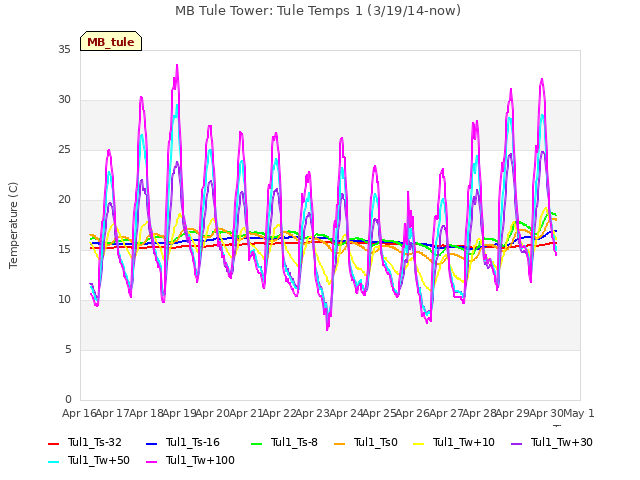
Task: Click the 10 y-axis tick label
Action: pos(64,300)
